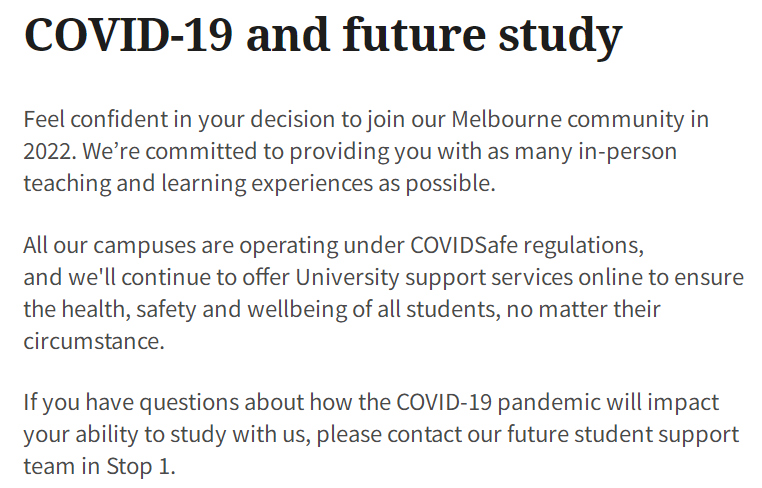Click the phrase 'Feel confident' at paragraph start
This screenshot has height=488, width=762.
95,119
